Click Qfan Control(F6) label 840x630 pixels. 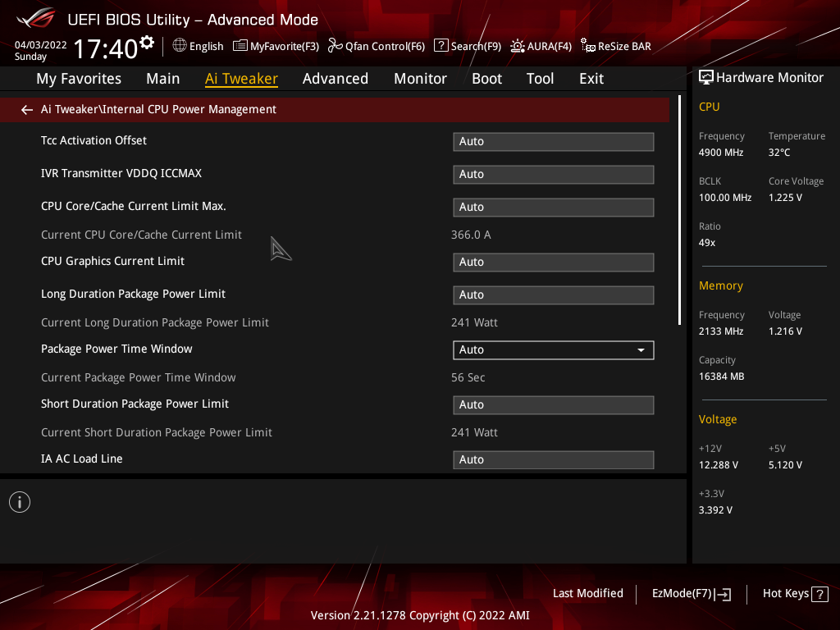point(386,47)
